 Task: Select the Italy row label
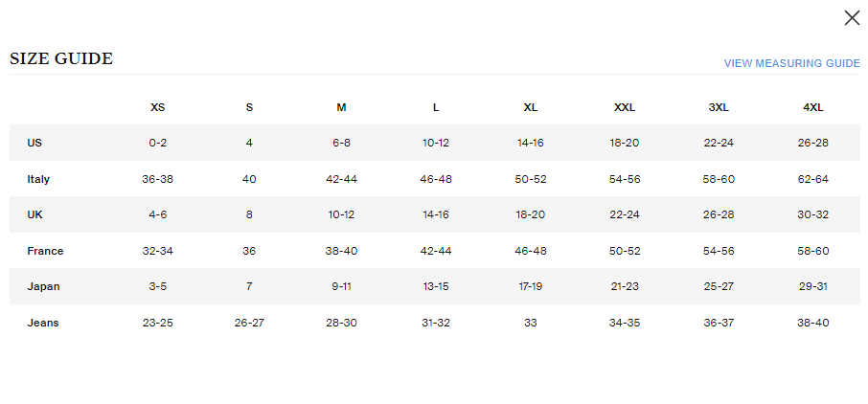pos(38,179)
